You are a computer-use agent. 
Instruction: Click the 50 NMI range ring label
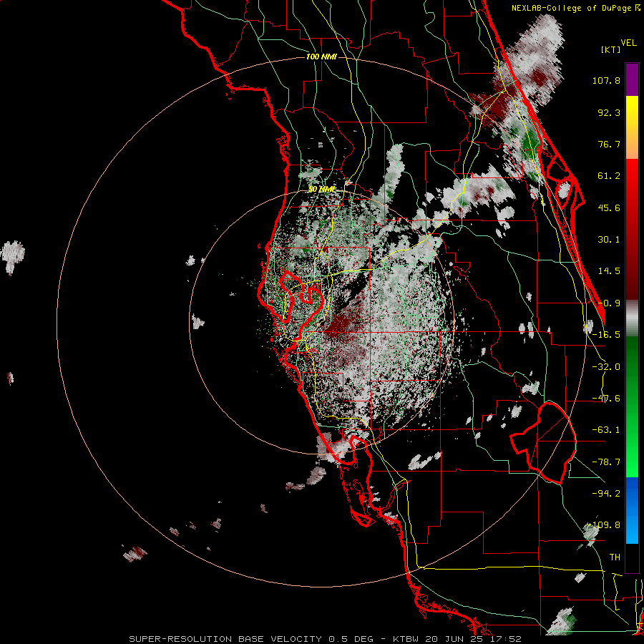click(x=321, y=190)
